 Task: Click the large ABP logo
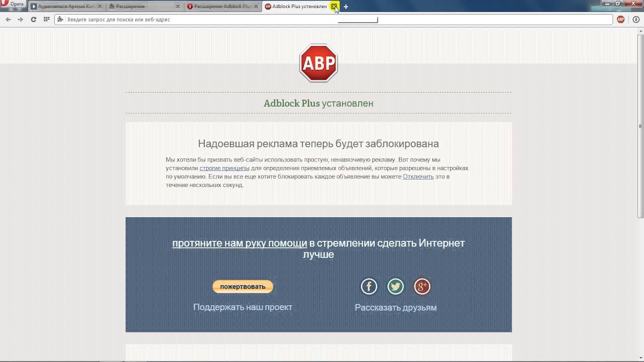(x=318, y=63)
